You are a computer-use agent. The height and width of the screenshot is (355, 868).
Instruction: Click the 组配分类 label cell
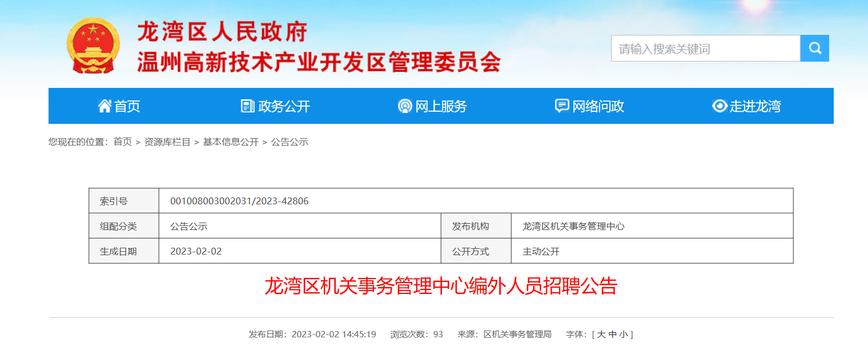pyautogui.click(x=124, y=226)
